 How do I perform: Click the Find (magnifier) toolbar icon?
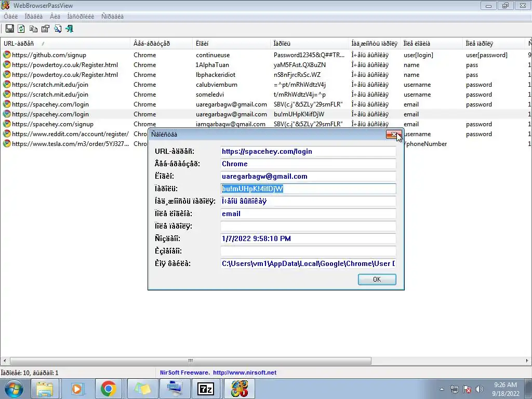(x=57, y=29)
